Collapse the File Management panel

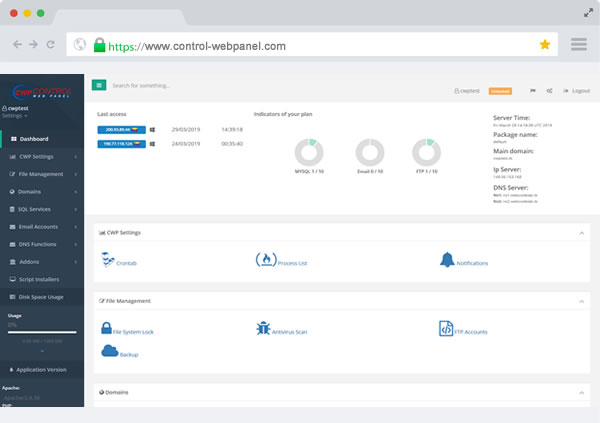[581, 300]
